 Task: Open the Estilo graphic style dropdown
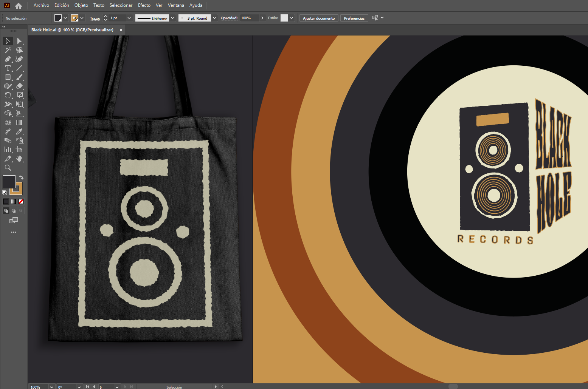(x=292, y=18)
